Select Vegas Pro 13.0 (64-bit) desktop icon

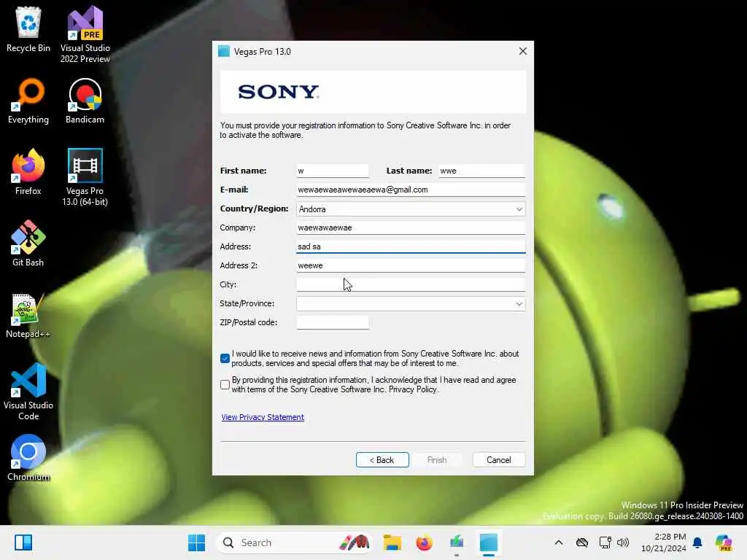click(x=85, y=177)
